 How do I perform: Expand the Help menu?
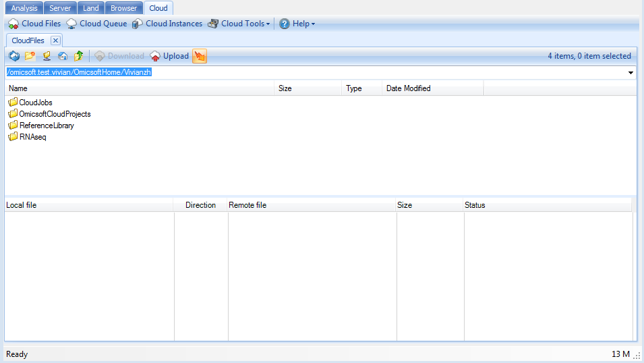[297, 24]
